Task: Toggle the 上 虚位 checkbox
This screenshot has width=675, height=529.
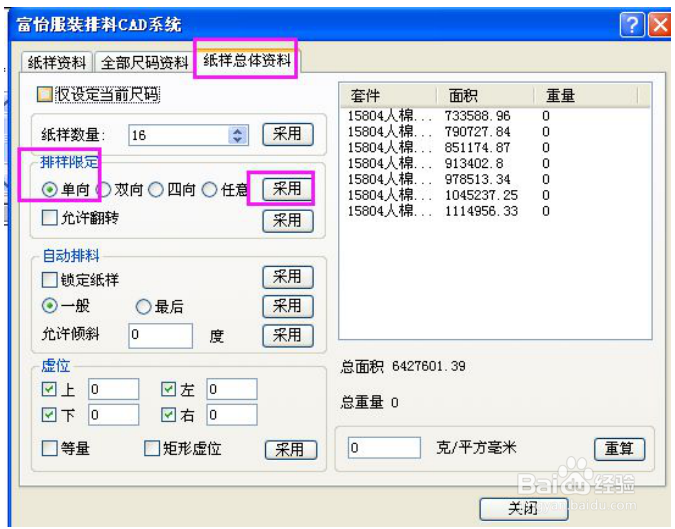Action: point(49,389)
